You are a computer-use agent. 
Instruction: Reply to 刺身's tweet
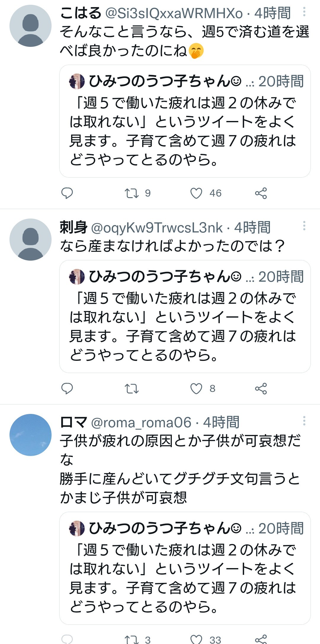tap(67, 388)
